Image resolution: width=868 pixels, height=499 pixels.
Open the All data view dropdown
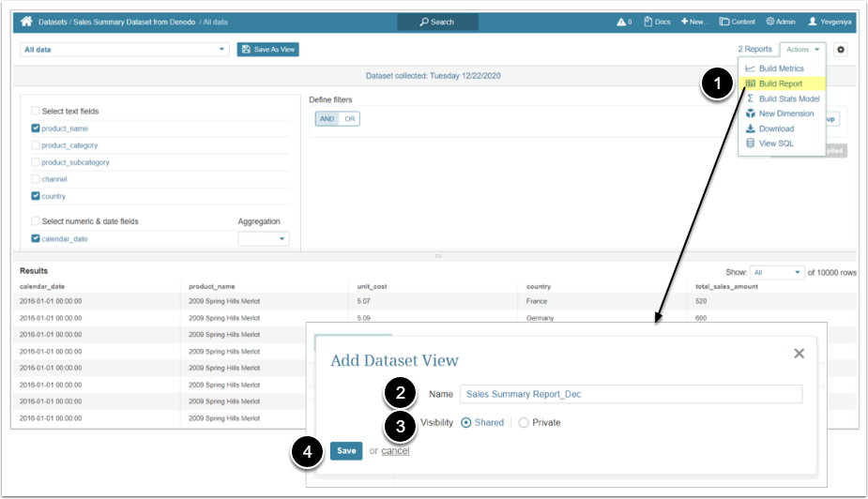tap(125, 49)
